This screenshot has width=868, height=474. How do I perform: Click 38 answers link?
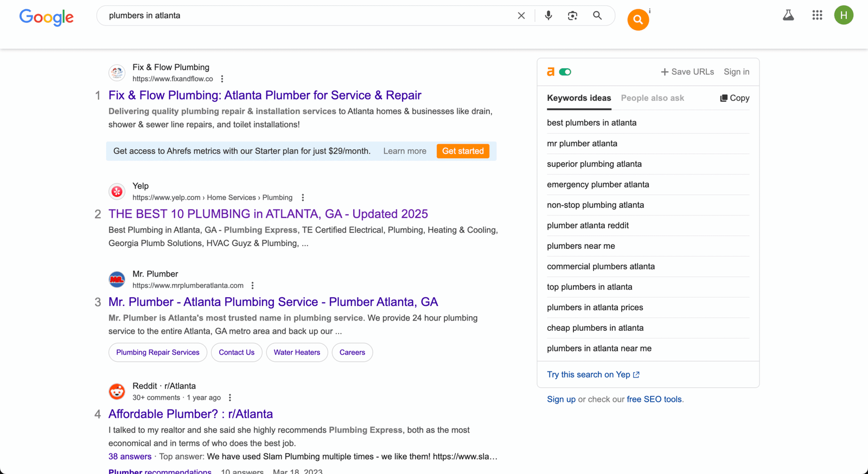130,457
